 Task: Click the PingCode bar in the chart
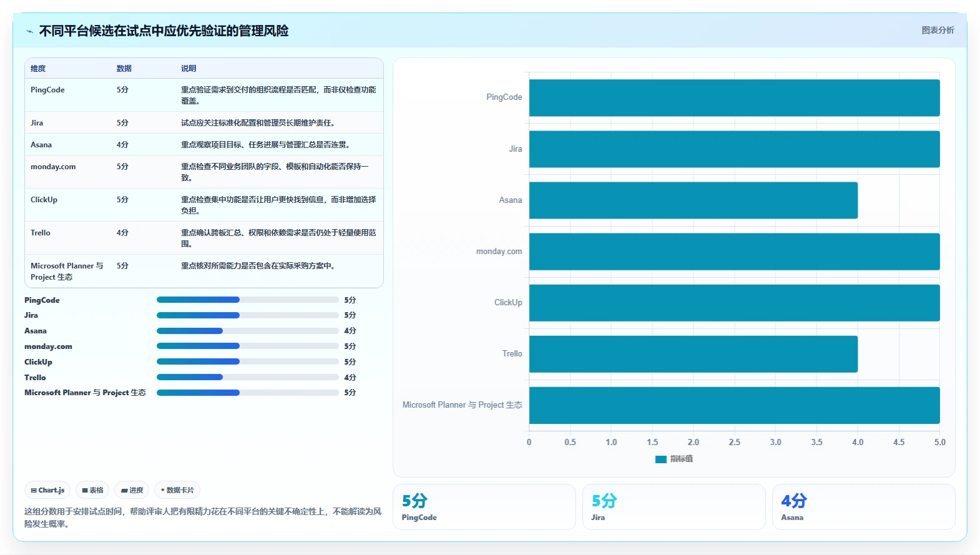point(734,97)
